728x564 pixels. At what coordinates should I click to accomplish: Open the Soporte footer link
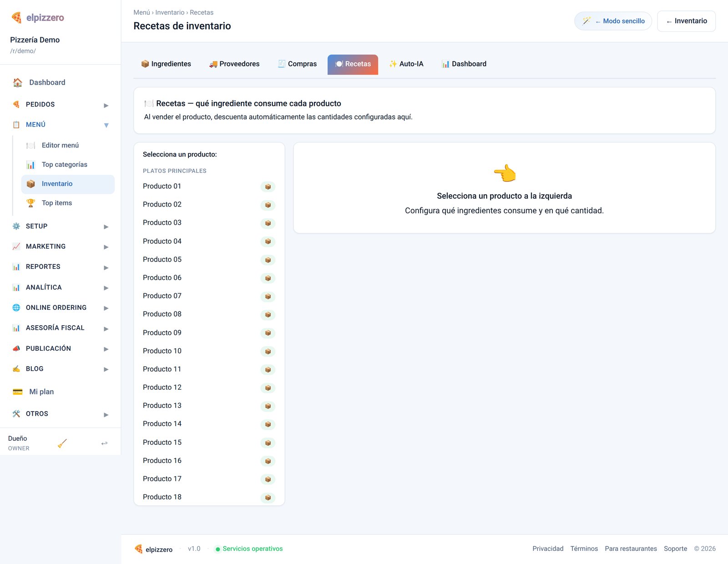click(x=675, y=549)
